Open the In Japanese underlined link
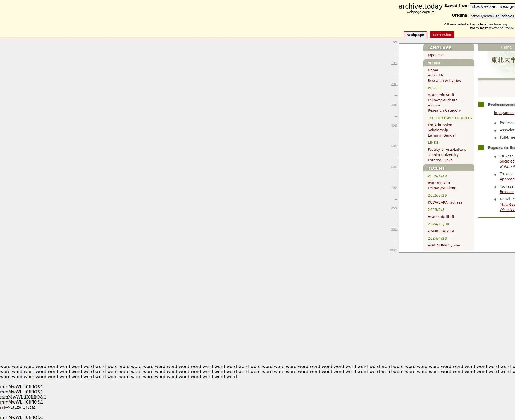The image size is (515, 420). [x=504, y=113]
